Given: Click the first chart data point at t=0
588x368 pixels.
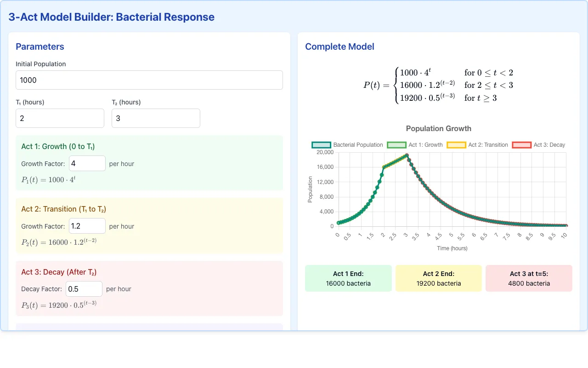Looking at the screenshot, I should (338, 223).
